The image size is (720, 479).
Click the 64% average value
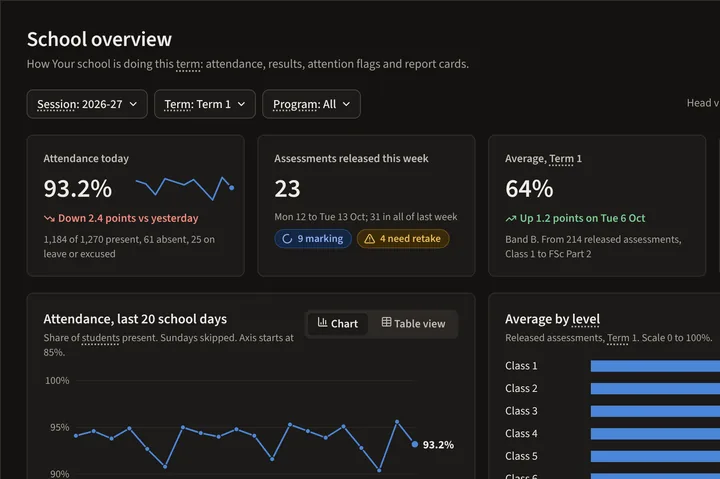[x=529, y=189]
